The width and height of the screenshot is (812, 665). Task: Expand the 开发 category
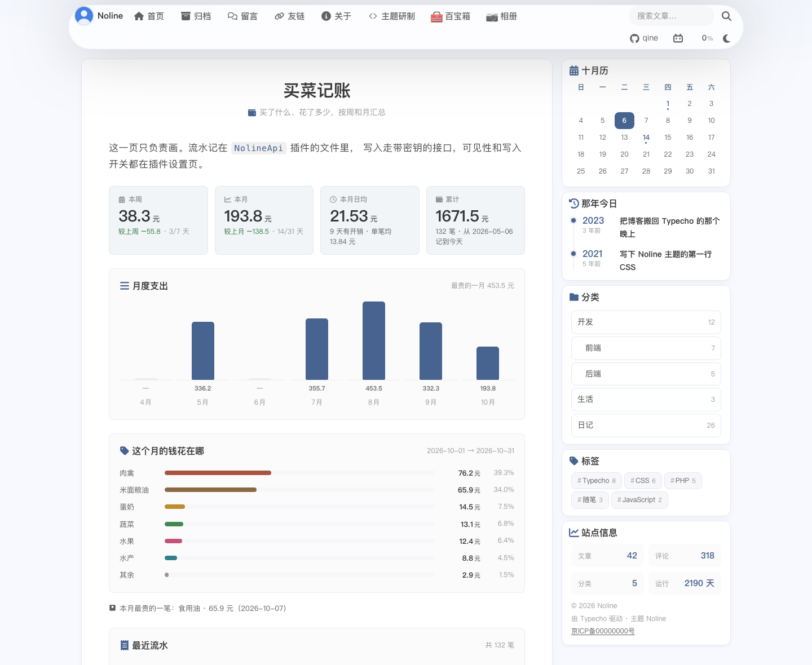pyautogui.click(x=646, y=322)
